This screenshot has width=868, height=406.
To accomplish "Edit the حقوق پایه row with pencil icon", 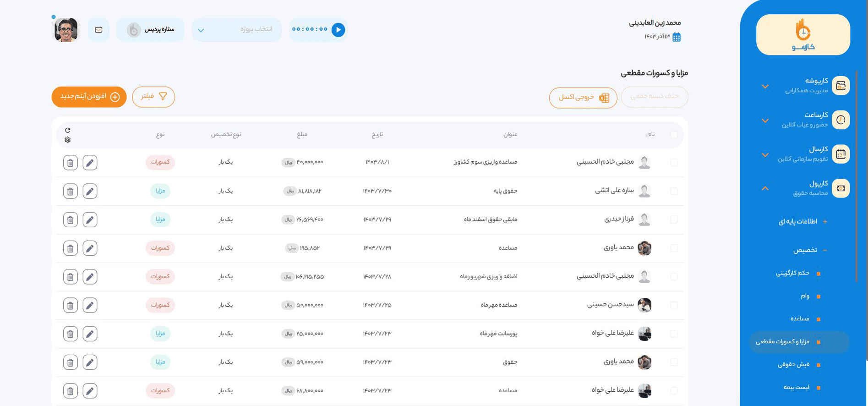I will click(90, 191).
